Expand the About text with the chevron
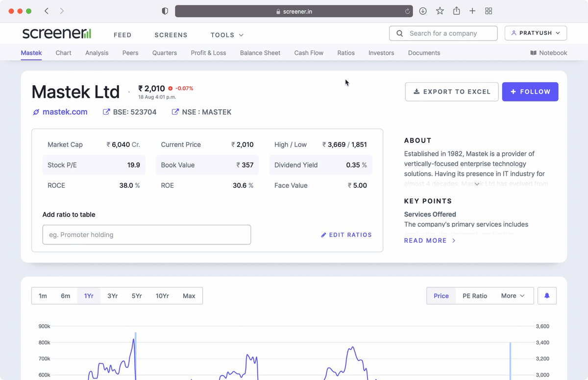Viewport: 588px width, 380px height. [x=477, y=184]
